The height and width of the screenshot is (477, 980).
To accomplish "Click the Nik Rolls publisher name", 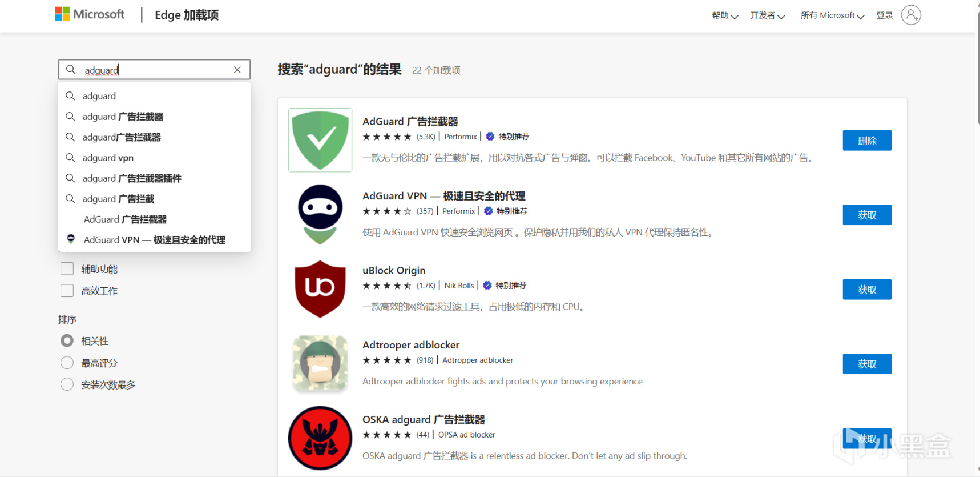I will point(459,286).
